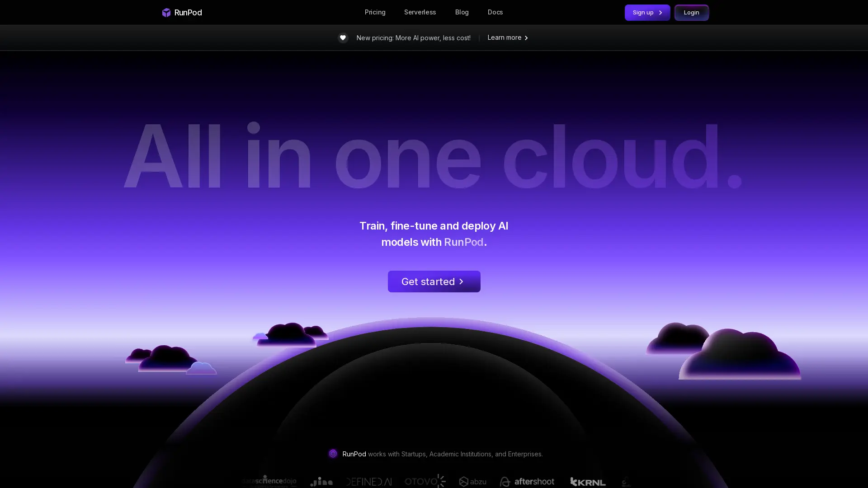Select the Jina logo
The width and height of the screenshot is (868, 488).
coord(321,482)
